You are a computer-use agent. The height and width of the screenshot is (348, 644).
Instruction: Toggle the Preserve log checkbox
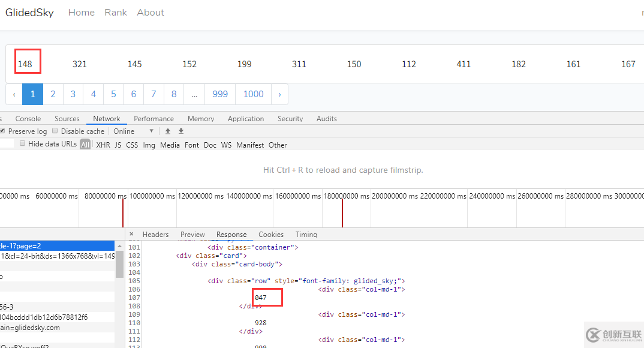tap(2, 131)
